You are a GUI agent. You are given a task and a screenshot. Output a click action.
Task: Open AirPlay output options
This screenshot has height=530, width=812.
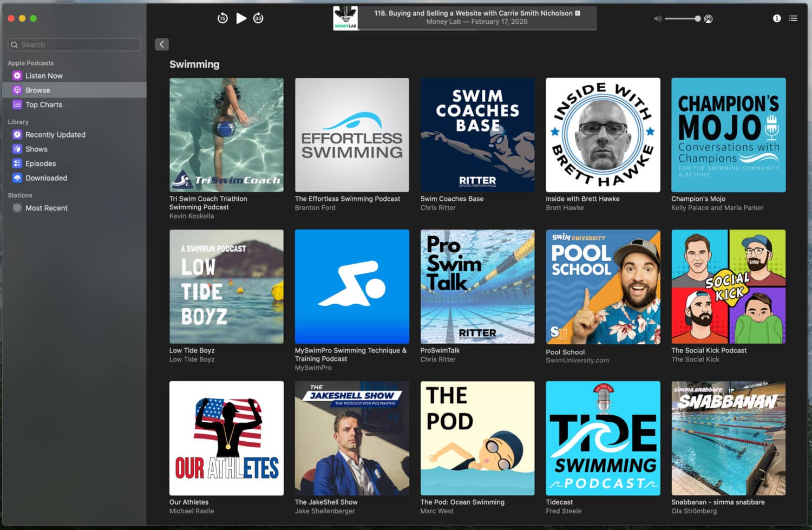click(709, 18)
